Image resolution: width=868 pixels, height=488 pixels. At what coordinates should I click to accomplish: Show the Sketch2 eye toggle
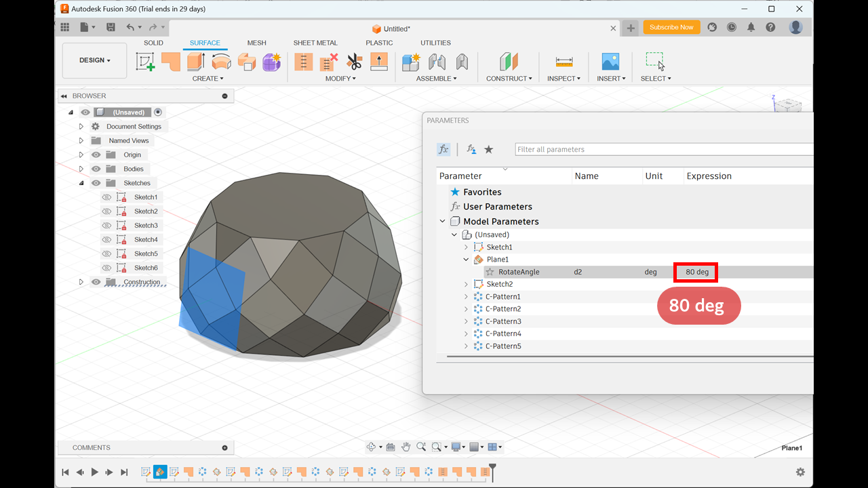coord(106,211)
